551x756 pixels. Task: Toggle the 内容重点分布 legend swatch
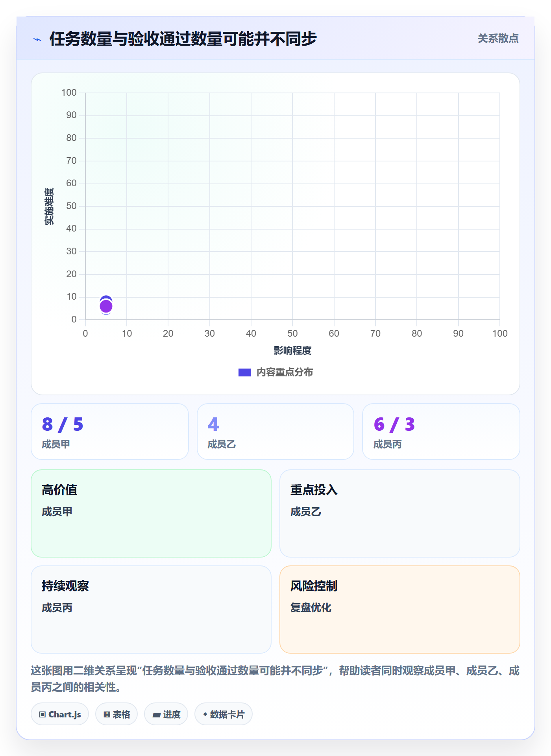click(244, 372)
